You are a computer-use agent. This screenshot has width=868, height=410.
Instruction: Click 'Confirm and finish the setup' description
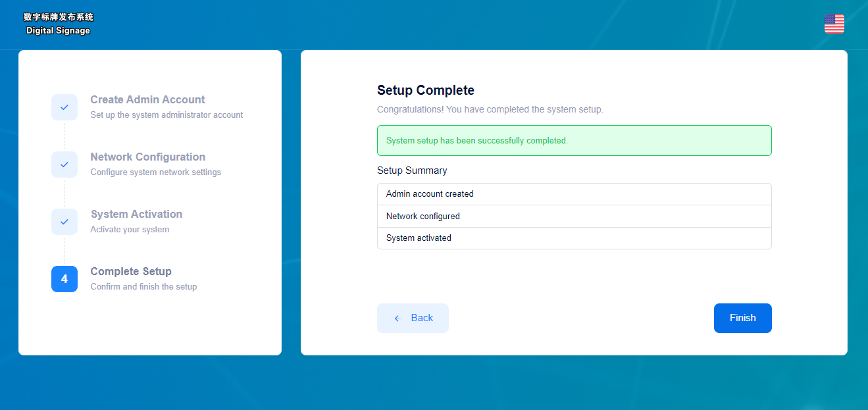143,287
